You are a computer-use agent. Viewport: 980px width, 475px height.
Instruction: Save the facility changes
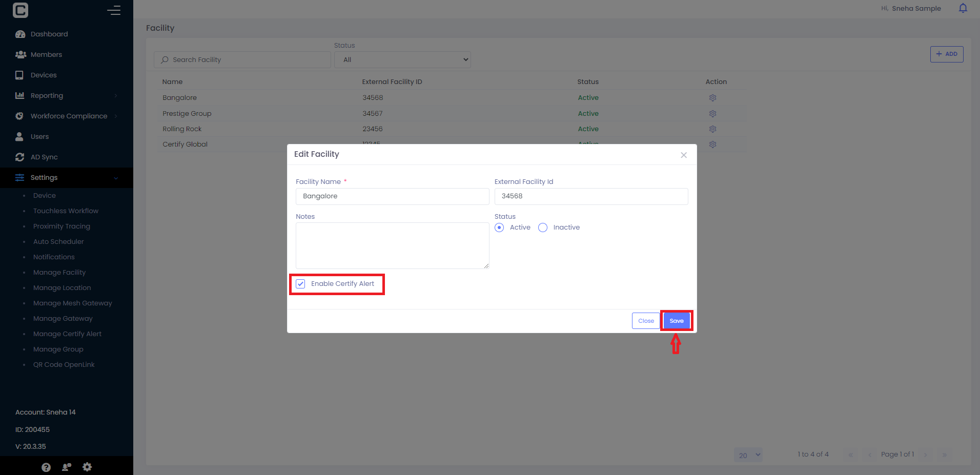coord(677,321)
